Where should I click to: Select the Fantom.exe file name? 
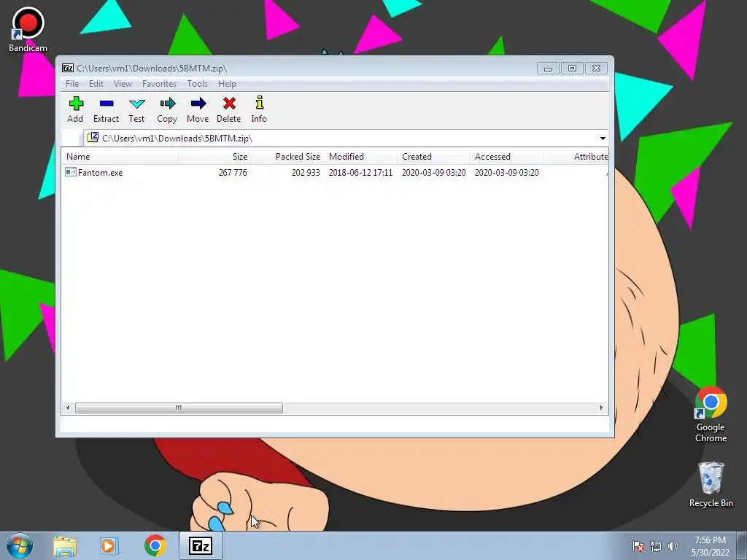click(100, 172)
